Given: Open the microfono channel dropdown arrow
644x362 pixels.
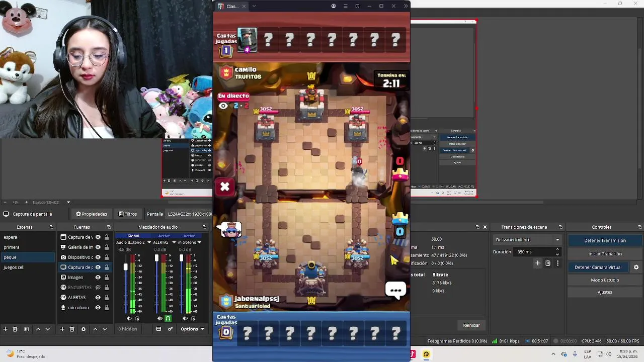Looking at the screenshot, I should point(199,242).
